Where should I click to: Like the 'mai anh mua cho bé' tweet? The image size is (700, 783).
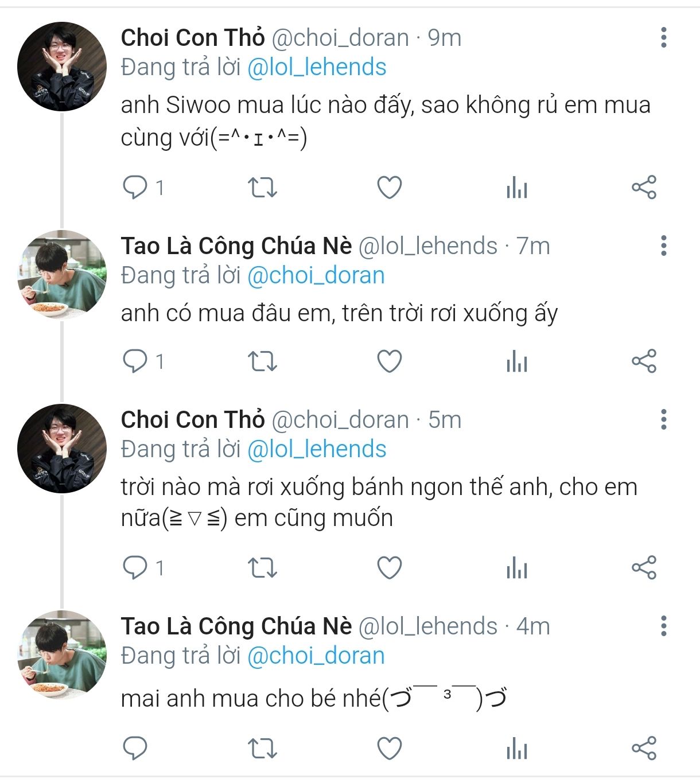pos(389,749)
